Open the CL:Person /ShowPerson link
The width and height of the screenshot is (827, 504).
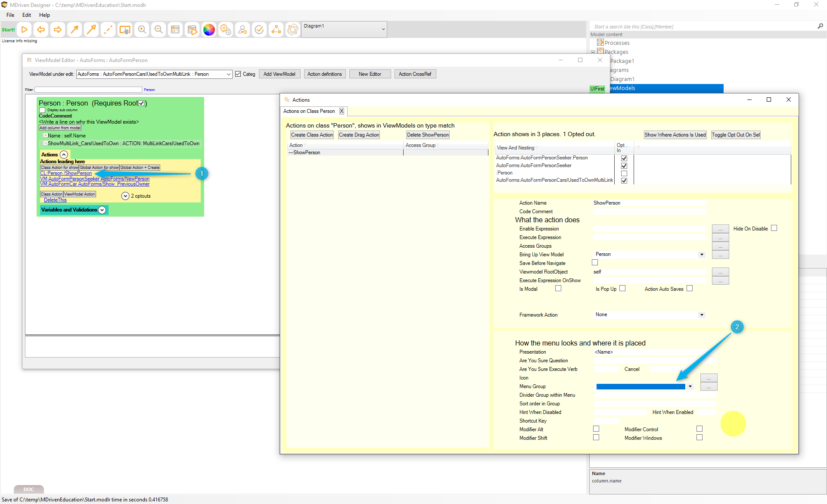pyautogui.click(x=66, y=173)
